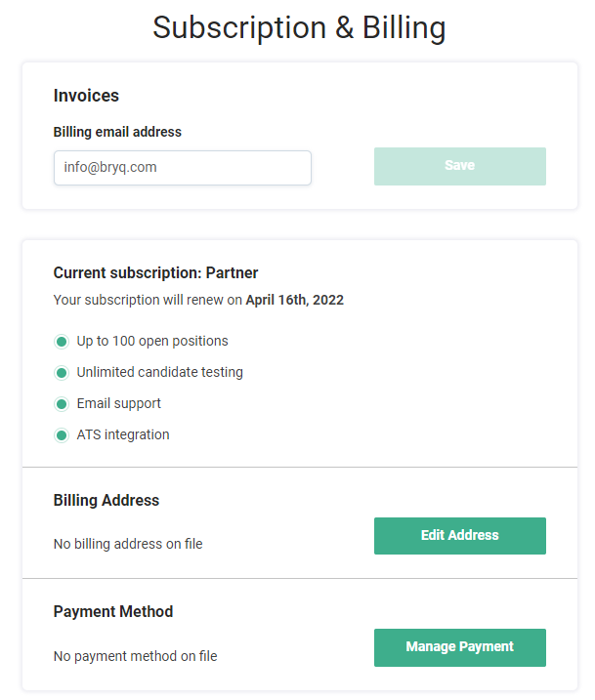Select the 'Current subscription: Partner' heading
Screen dimensions: 595x700
tap(155, 273)
